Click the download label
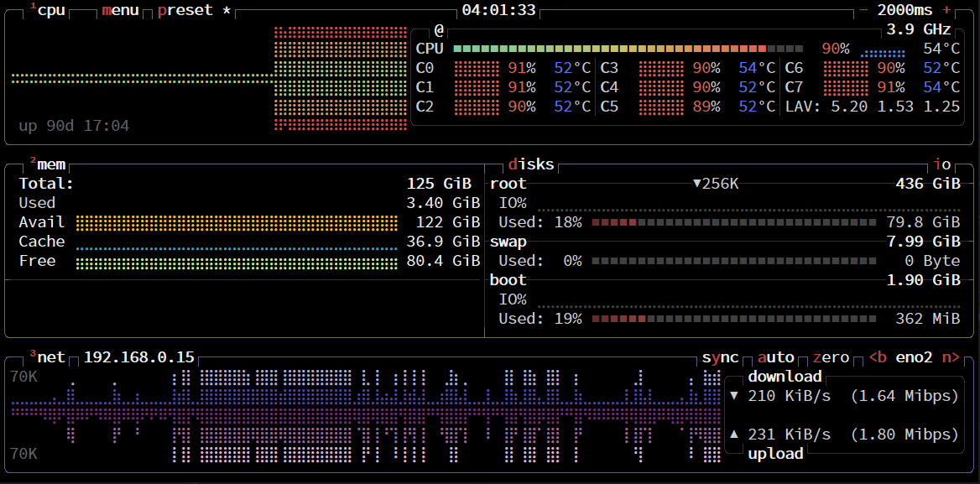Screen dimensions: 980x484 click(785, 377)
